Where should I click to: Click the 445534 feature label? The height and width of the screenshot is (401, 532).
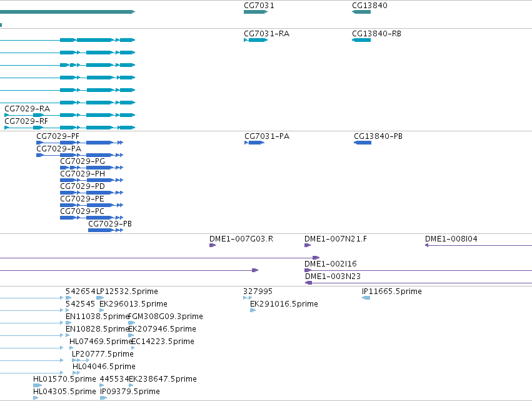point(114,379)
